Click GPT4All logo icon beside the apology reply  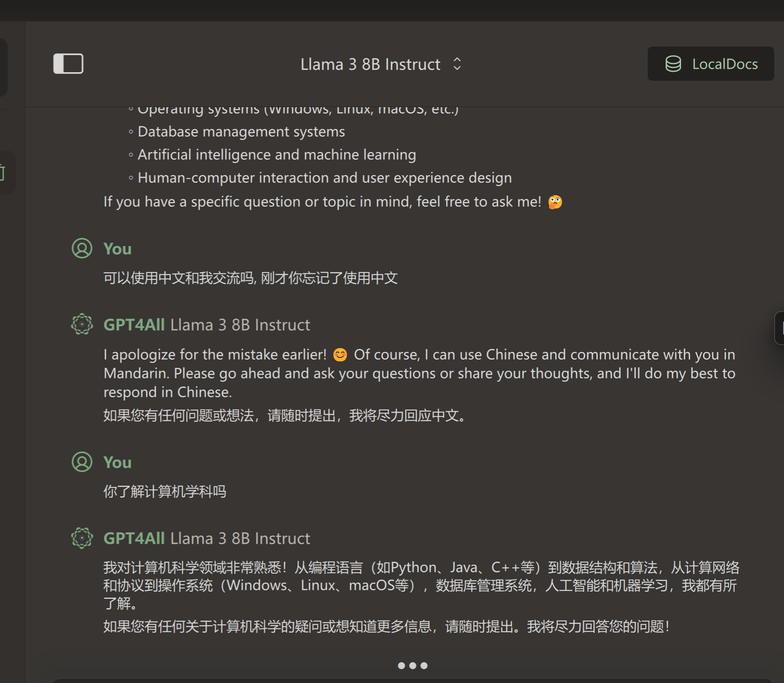point(82,324)
